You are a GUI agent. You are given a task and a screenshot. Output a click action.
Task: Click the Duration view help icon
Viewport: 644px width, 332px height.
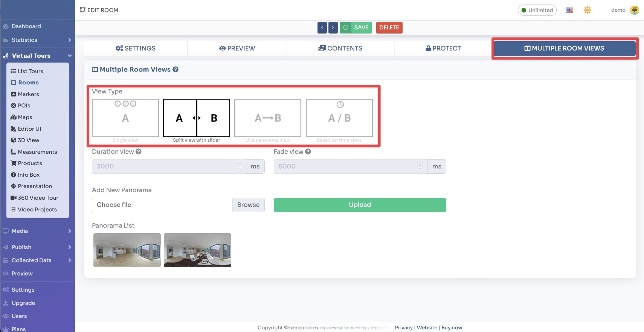(x=139, y=151)
